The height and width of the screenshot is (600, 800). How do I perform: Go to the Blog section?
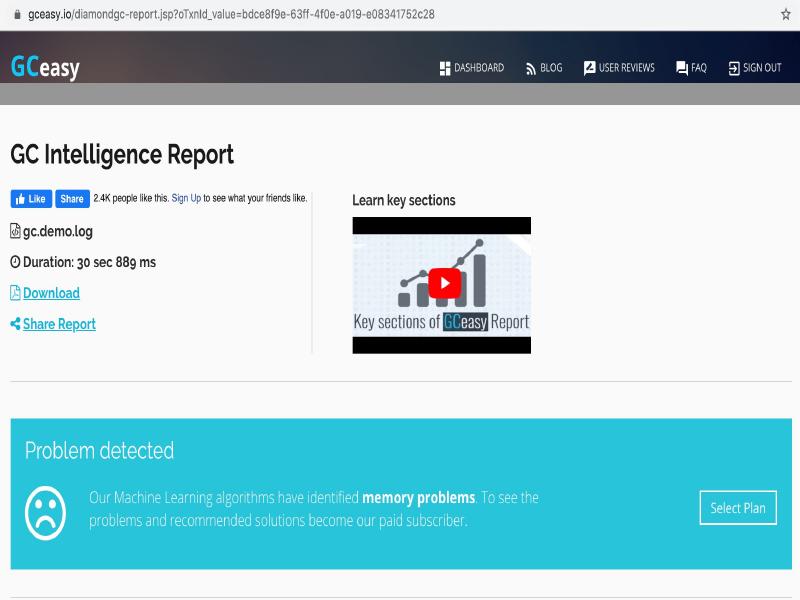(x=544, y=68)
